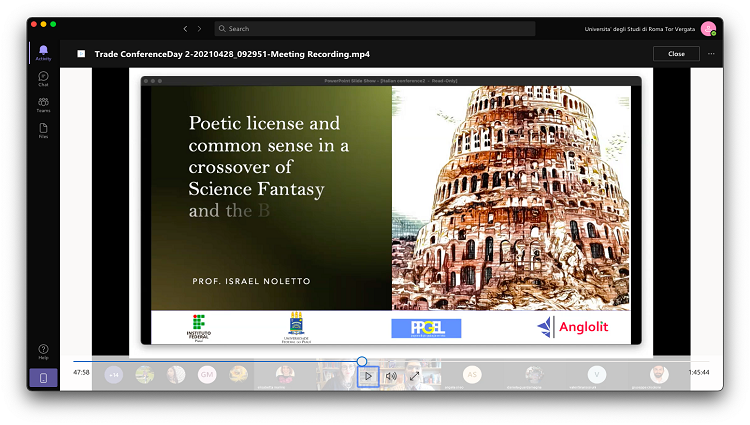Click the macOS green zoom button

pyautogui.click(x=53, y=24)
